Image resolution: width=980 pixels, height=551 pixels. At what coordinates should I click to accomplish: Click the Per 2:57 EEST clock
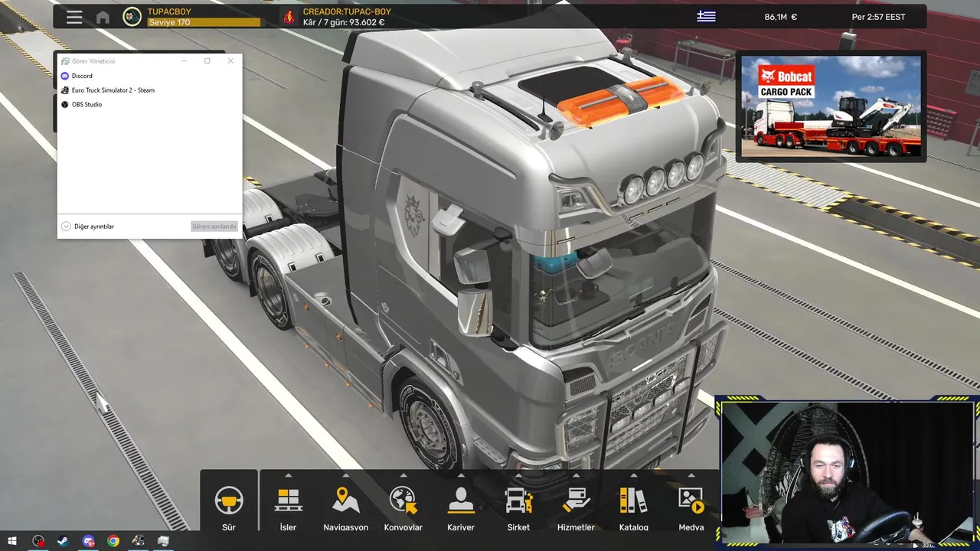(x=878, y=17)
